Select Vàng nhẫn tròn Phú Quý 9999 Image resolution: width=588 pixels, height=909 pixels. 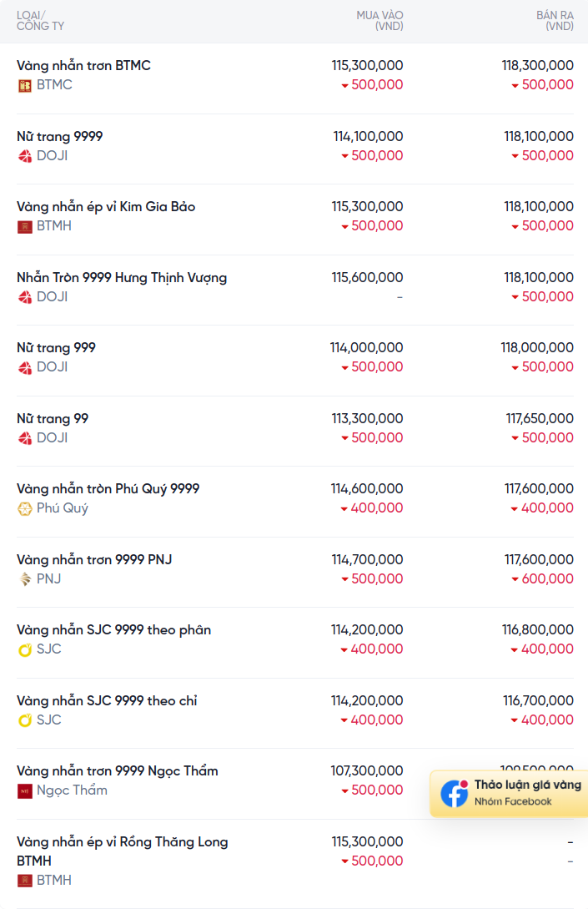pyautogui.click(x=108, y=488)
